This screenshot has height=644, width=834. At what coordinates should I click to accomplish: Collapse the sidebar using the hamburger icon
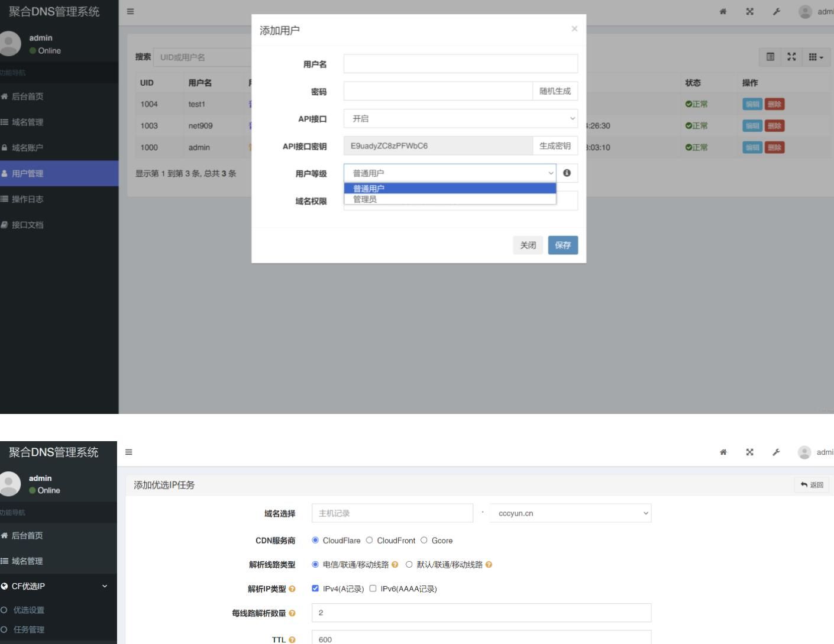pos(130,11)
